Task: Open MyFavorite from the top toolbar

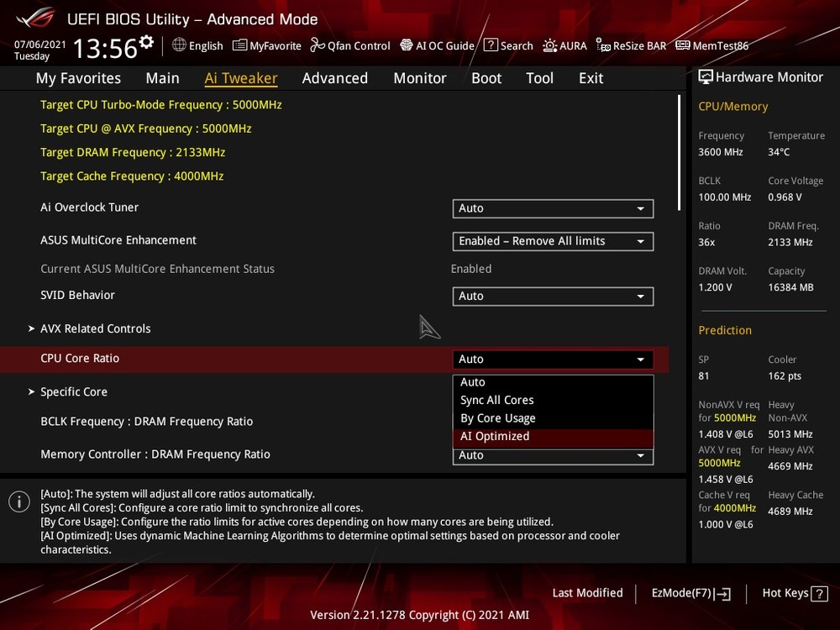Action: 239,45
